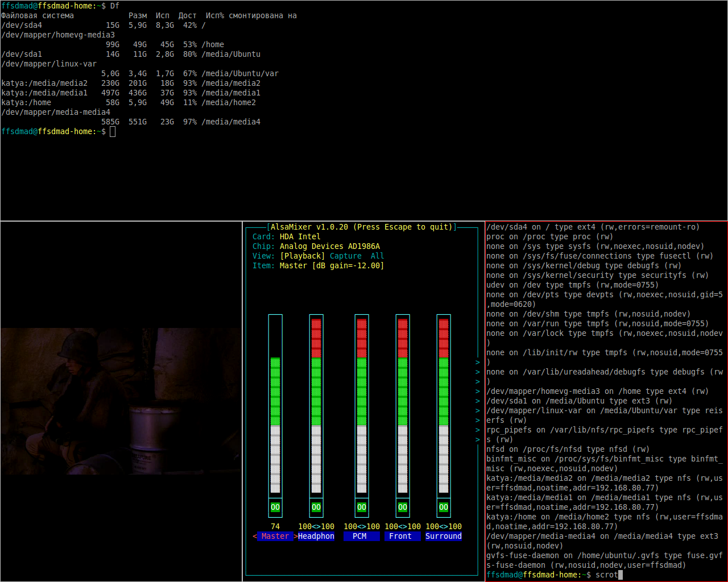Mute the PCM channel
Viewport: 728px width, 582px height.
pos(362,507)
